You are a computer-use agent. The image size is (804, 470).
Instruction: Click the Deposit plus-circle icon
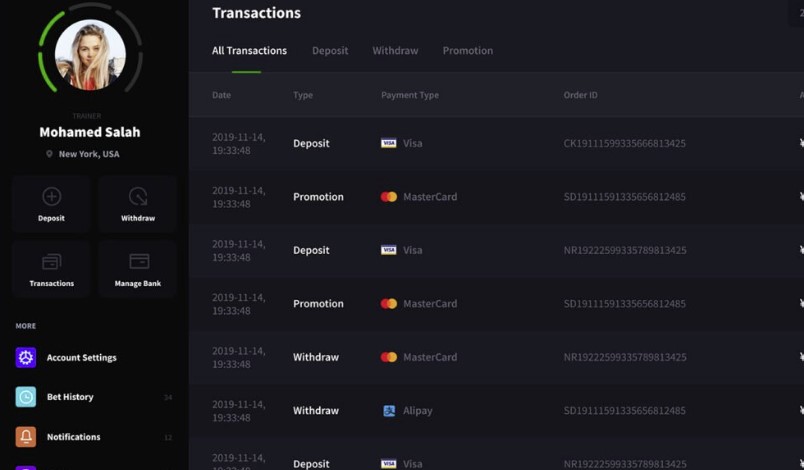click(51, 196)
